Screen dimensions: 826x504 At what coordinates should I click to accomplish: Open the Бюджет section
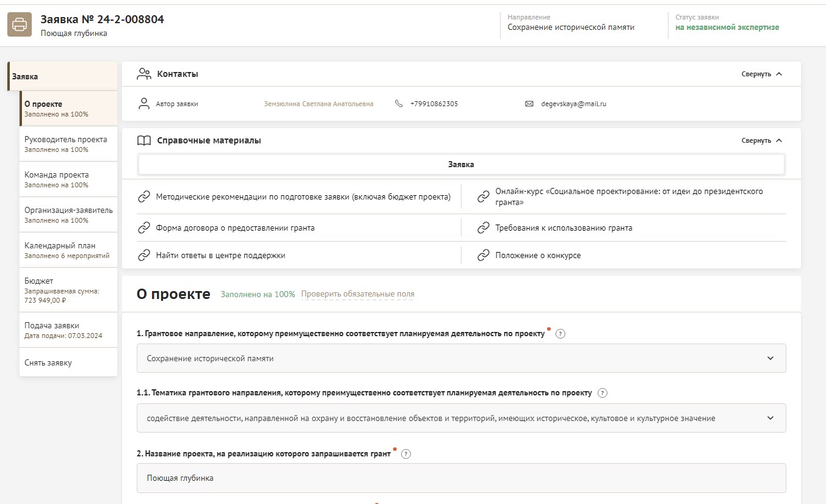coord(68,290)
